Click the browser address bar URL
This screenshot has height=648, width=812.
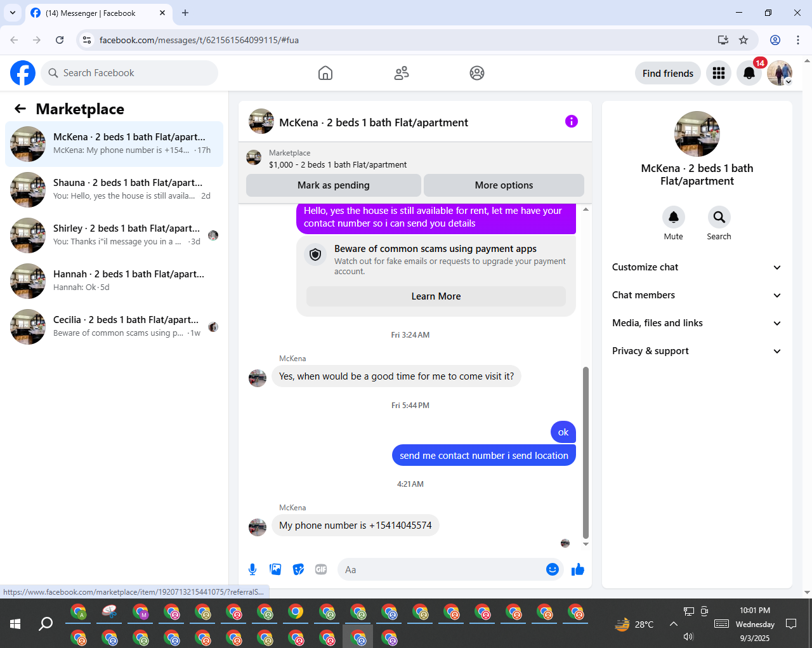tap(199, 40)
